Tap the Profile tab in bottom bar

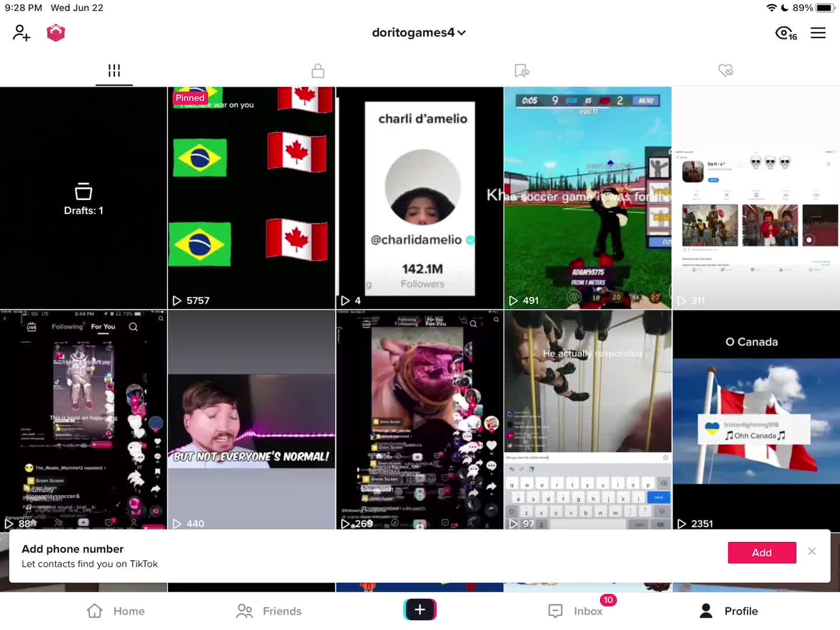(729, 611)
